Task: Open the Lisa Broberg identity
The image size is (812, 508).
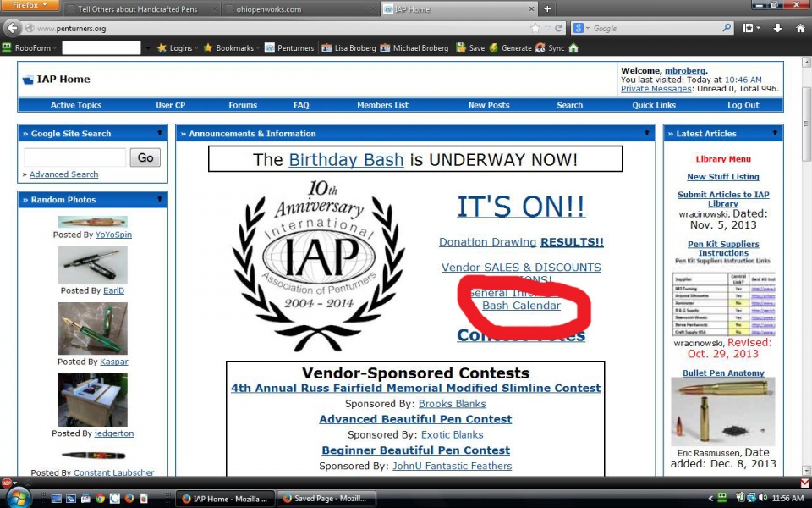Action: 348,47
